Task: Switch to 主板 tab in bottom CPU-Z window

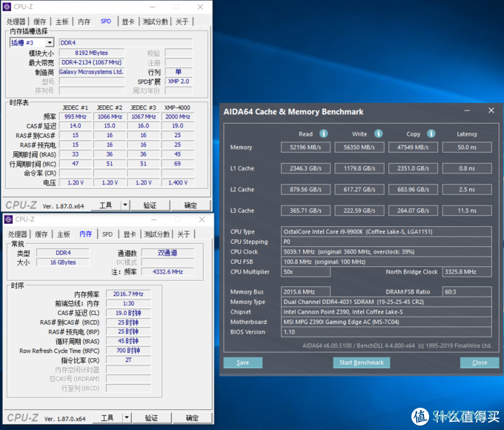Action: pyautogui.click(x=63, y=234)
